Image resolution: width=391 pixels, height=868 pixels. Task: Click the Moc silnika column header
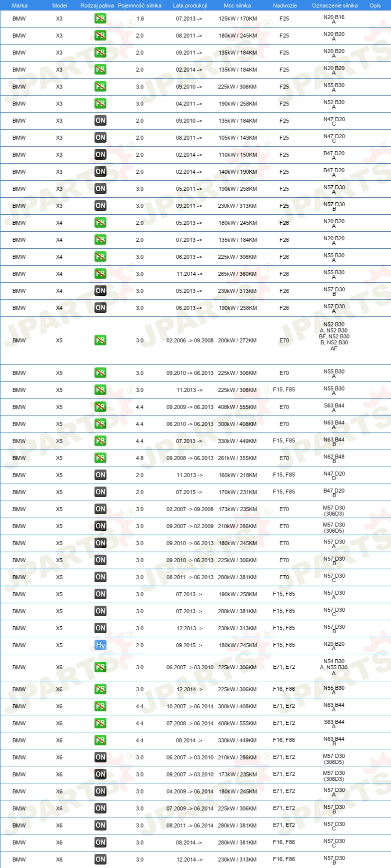point(237,6)
